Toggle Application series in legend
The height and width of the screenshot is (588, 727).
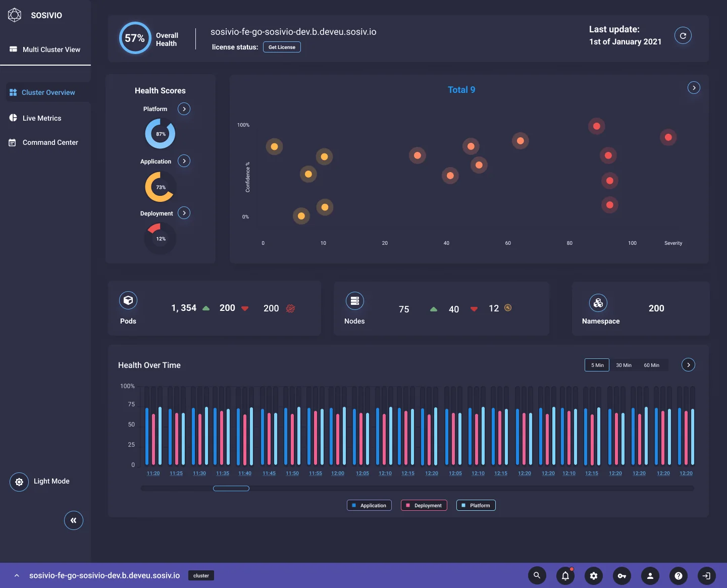pos(369,505)
